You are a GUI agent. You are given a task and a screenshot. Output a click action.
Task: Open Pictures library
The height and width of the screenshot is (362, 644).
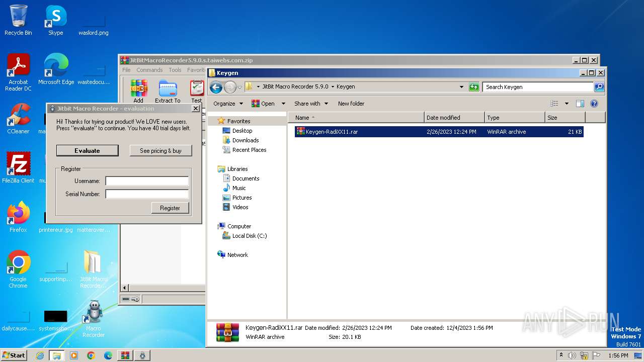242,198
